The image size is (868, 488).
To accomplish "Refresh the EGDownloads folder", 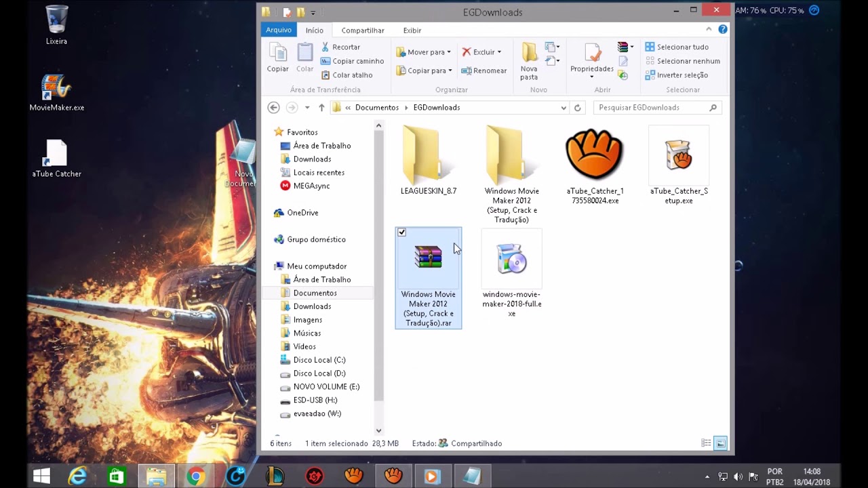I will [x=578, y=107].
